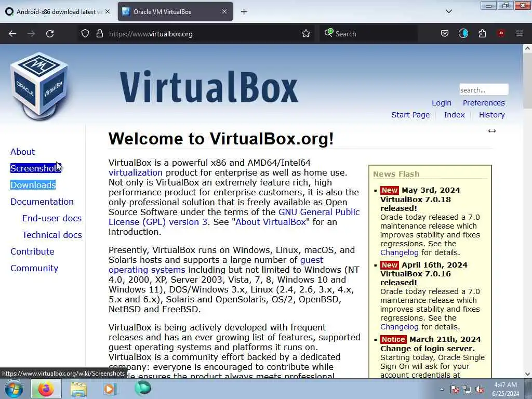
Task: Show hidden tray icons arrow
Action: [x=442, y=390]
